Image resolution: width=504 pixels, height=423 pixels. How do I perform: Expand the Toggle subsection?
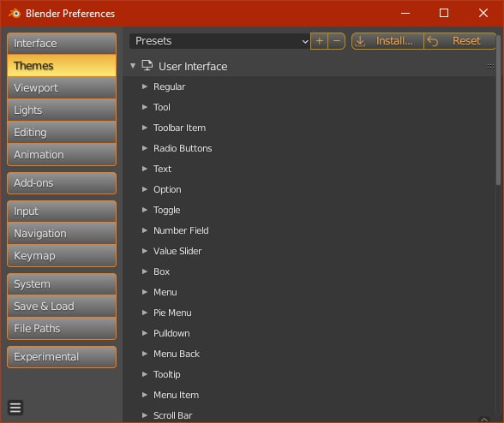point(145,210)
